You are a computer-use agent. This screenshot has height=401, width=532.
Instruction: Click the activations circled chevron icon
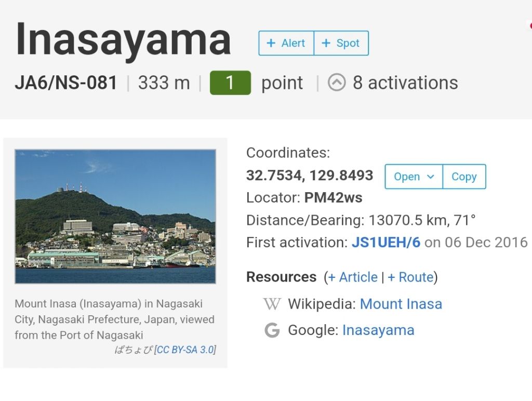tap(337, 83)
